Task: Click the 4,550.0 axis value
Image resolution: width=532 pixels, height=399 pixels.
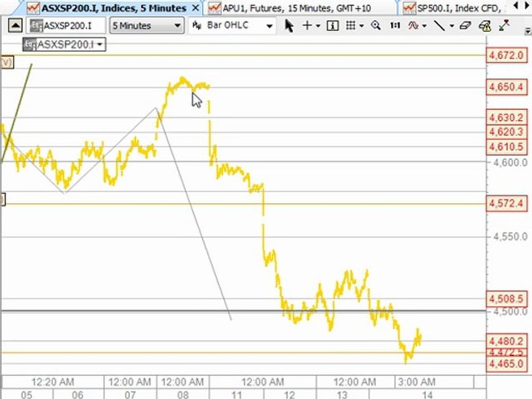Action: (x=510, y=237)
